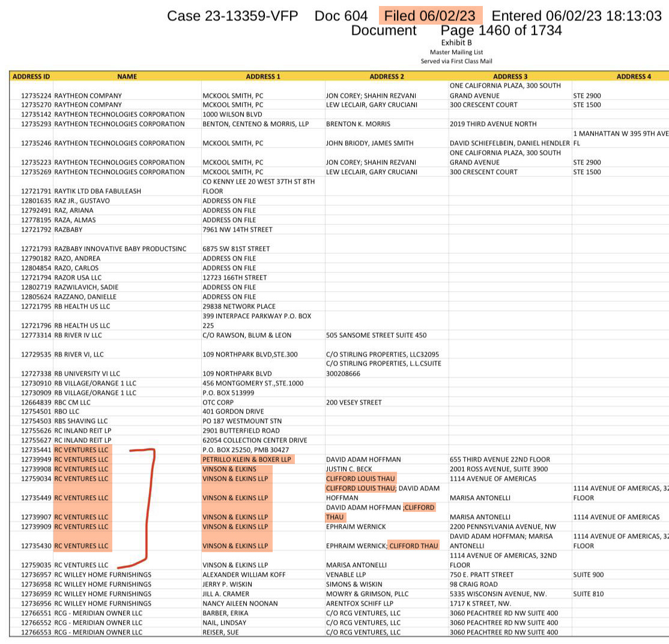Click 'C/O RAWSON, BLUM & LEON' cell
Screen dimensions: 669x644
247,336
